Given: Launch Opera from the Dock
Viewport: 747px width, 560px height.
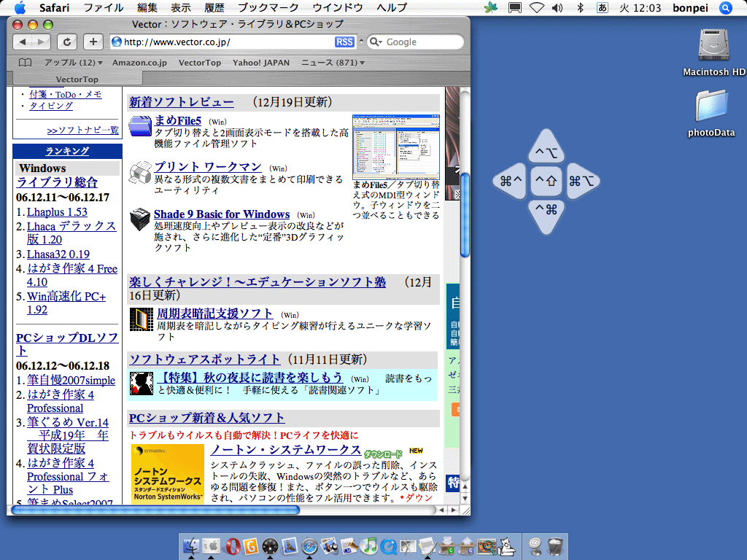Looking at the screenshot, I should 233,547.
